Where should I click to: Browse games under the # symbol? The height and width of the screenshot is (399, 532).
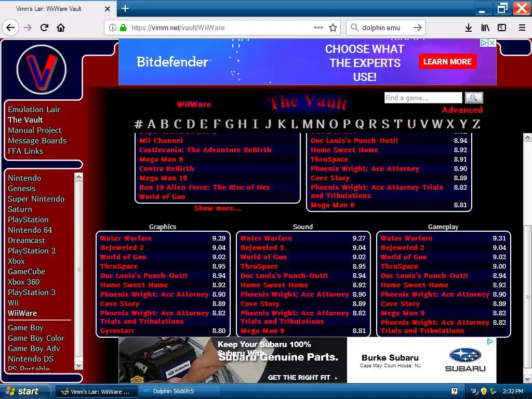(x=138, y=124)
